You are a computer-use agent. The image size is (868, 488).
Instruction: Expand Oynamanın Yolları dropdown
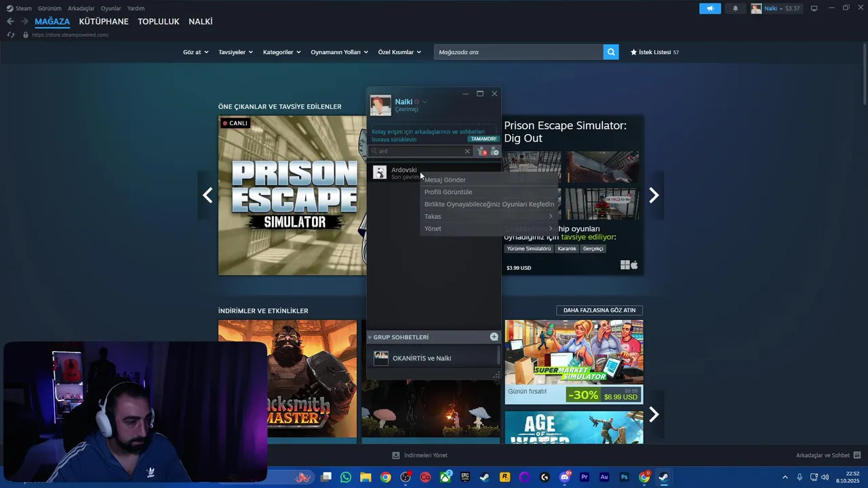(339, 52)
